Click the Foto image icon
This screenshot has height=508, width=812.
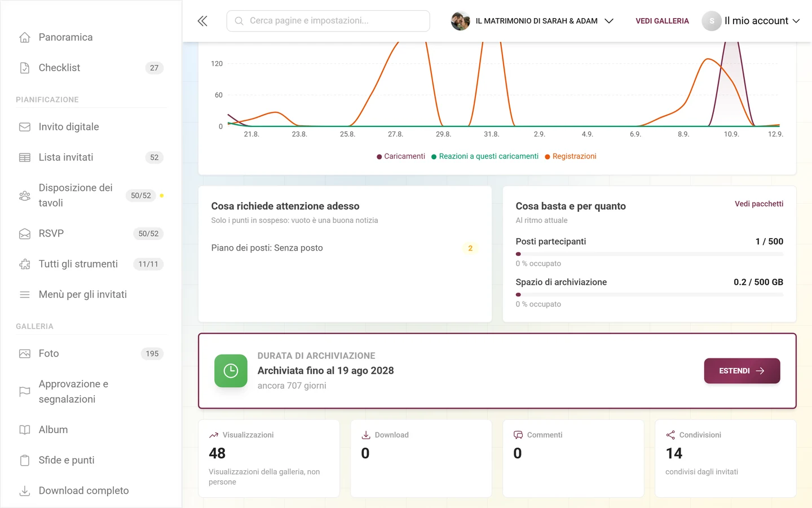pos(25,354)
